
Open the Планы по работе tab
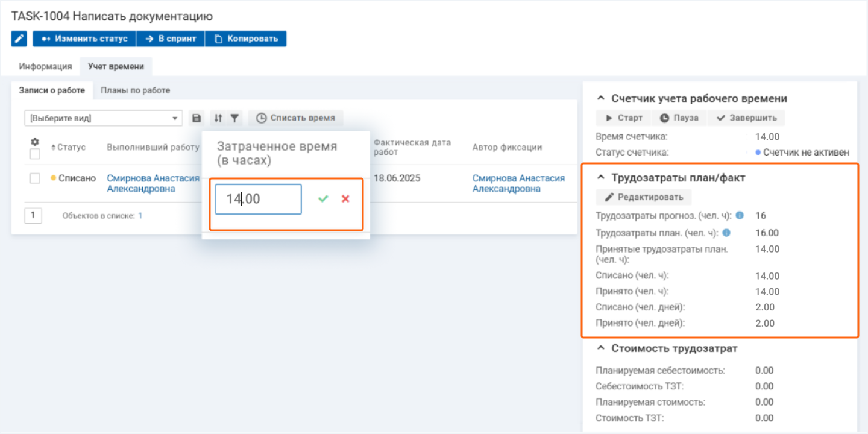tap(135, 90)
